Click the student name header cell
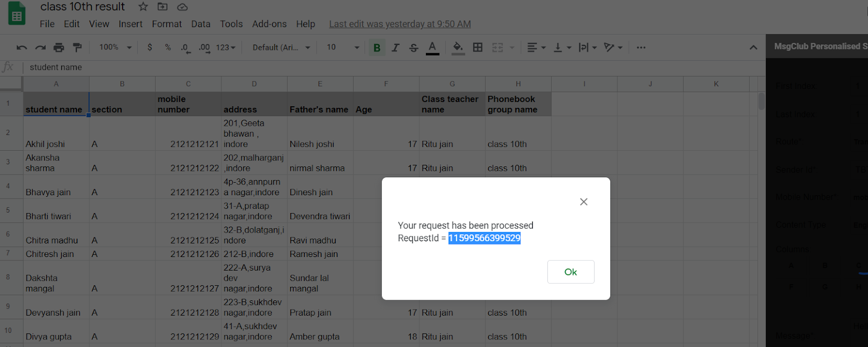868x347 pixels. pyautogui.click(x=56, y=104)
